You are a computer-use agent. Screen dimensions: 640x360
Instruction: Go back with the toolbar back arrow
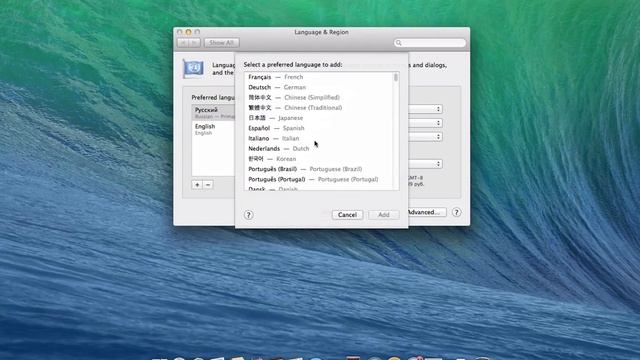[x=183, y=42]
